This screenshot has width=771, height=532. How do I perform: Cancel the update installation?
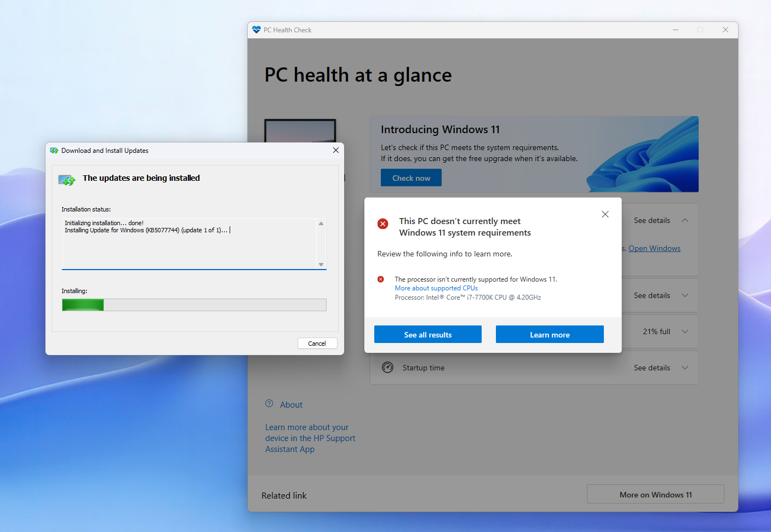[x=317, y=344]
